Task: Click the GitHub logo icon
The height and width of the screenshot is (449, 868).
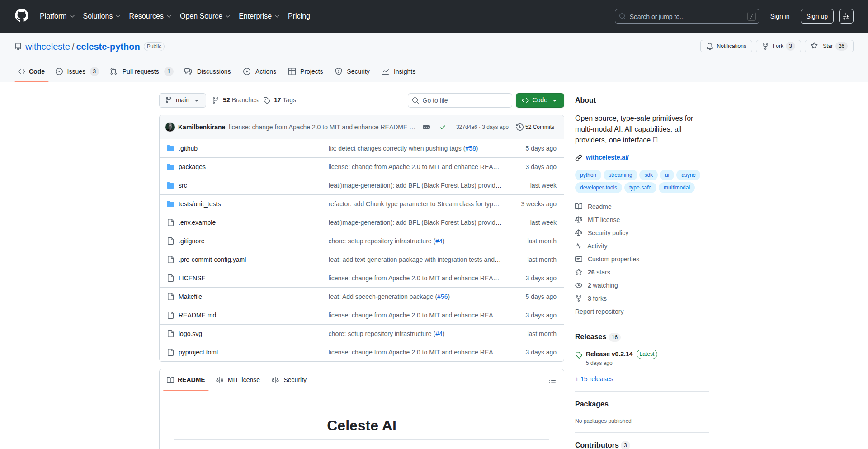Action: pos(22,16)
